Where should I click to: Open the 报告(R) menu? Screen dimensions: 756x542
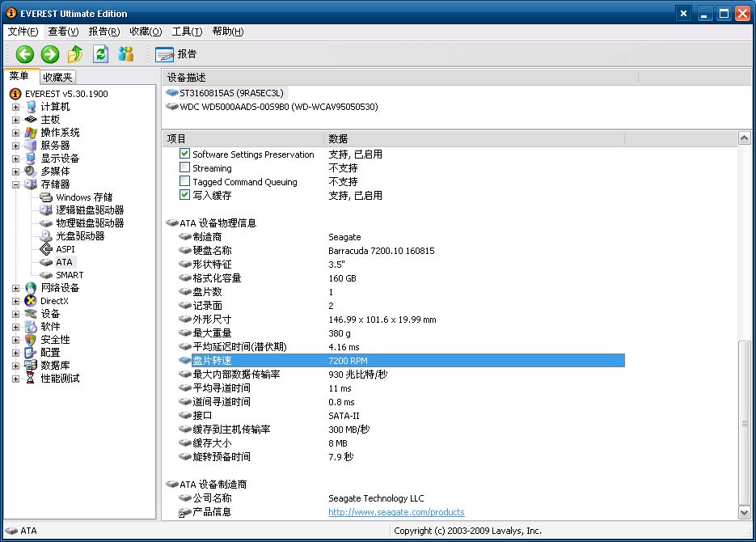click(104, 32)
